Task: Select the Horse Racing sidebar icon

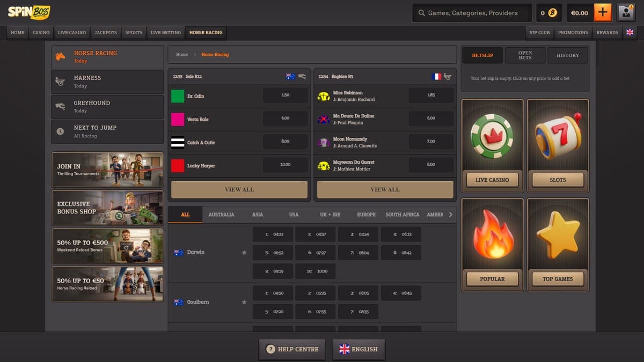Action: (61, 56)
